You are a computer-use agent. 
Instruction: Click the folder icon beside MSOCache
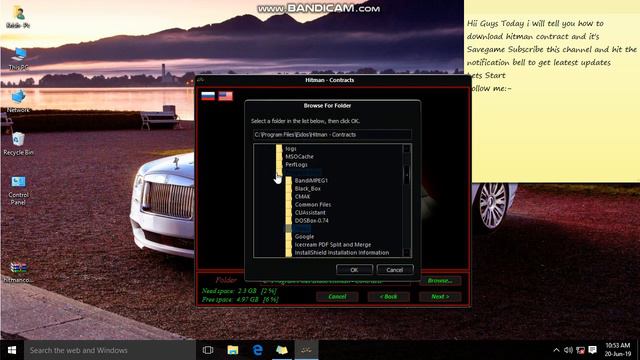[279, 157]
